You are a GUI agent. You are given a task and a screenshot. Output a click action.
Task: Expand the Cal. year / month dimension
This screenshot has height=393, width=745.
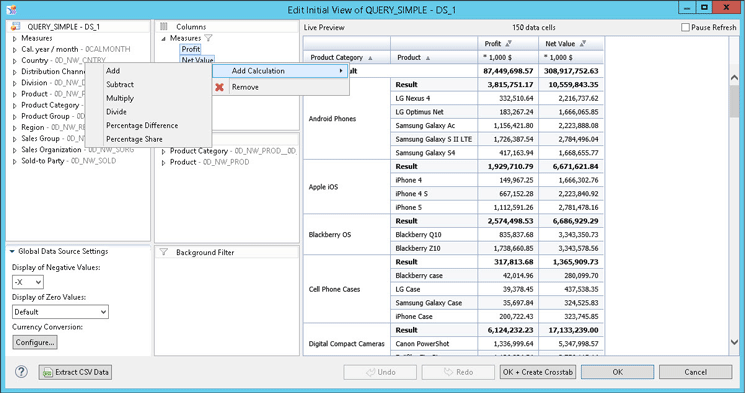pos(14,49)
